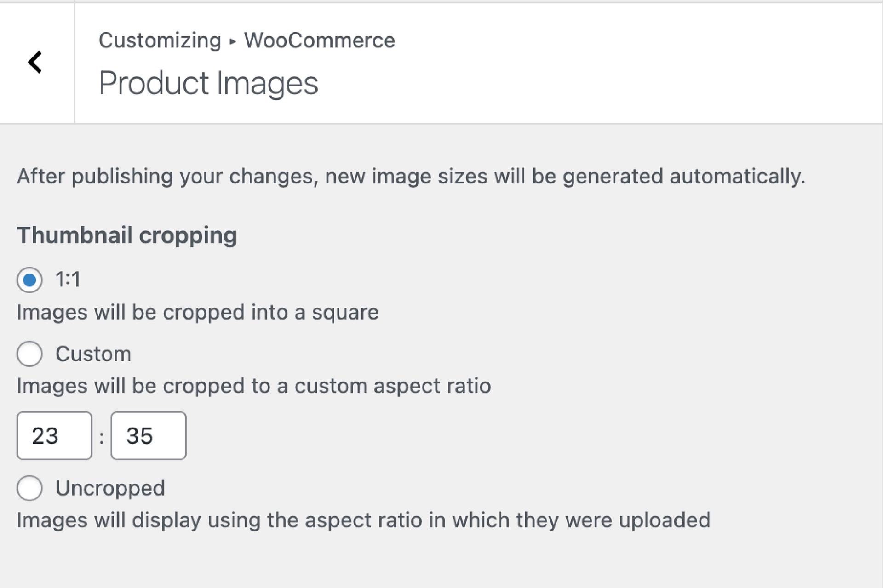Select the 1:1 square cropping radio button

coord(29,280)
